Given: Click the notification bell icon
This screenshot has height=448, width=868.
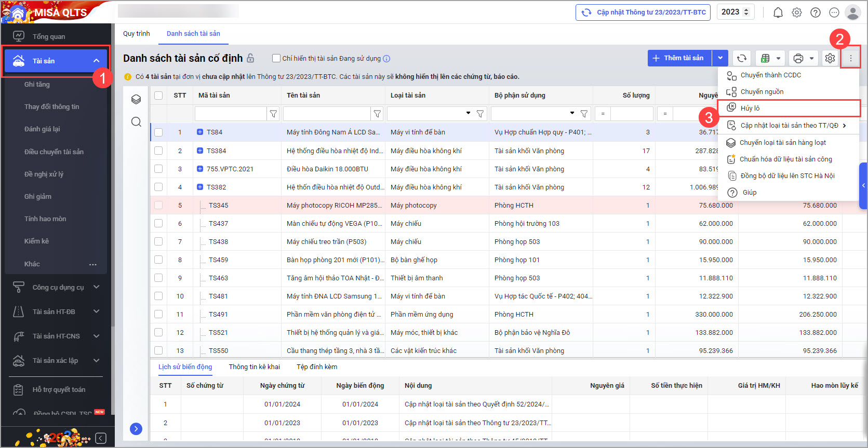Looking at the screenshot, I should point(778,12).
